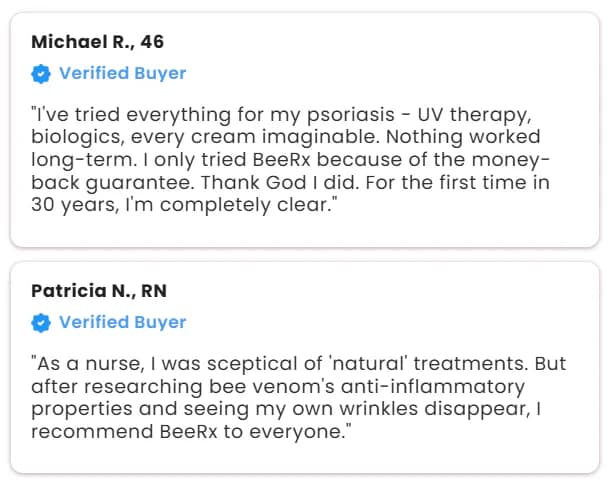Click the reviewer name Michael R., 46
Image resolution: width=609 pixels, height=486 pixels.
coord(98,42)
